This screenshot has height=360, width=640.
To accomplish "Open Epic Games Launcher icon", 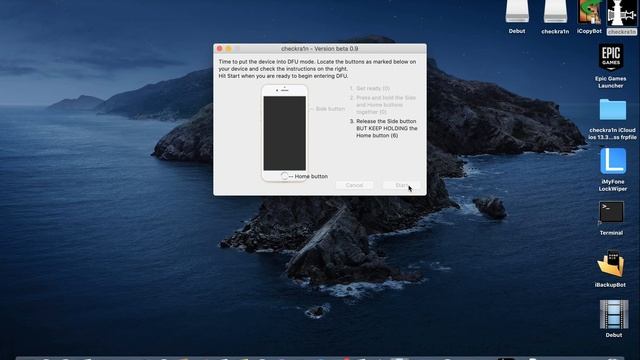I will click(x=611, y=58).
